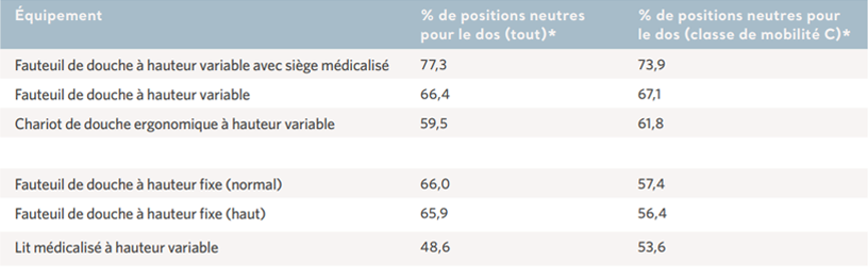Click the "Fauteuil de douche à hauteur variable" row label
The width and height of the screenshot is (868, 269).
coord(132,95)
